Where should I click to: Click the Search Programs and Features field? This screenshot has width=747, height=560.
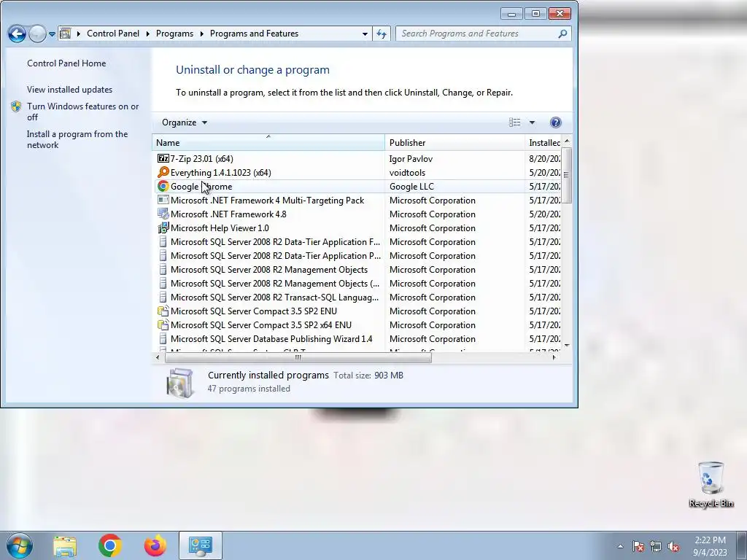coord(476,34)
